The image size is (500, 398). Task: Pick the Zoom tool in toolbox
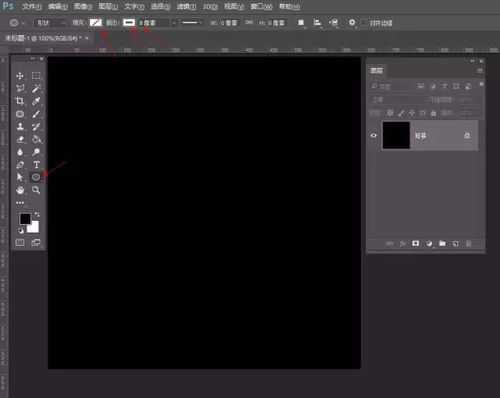tap(36, 190)
